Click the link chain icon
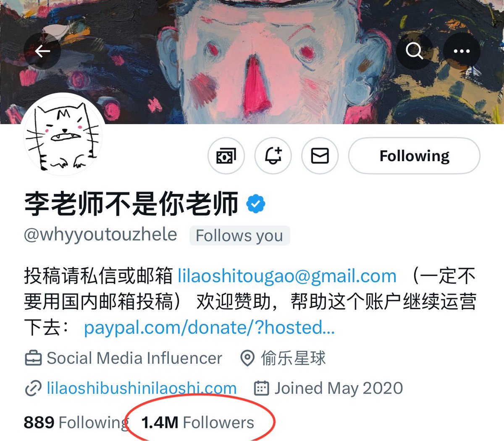The image size is (504, 441). pos(33,389)
